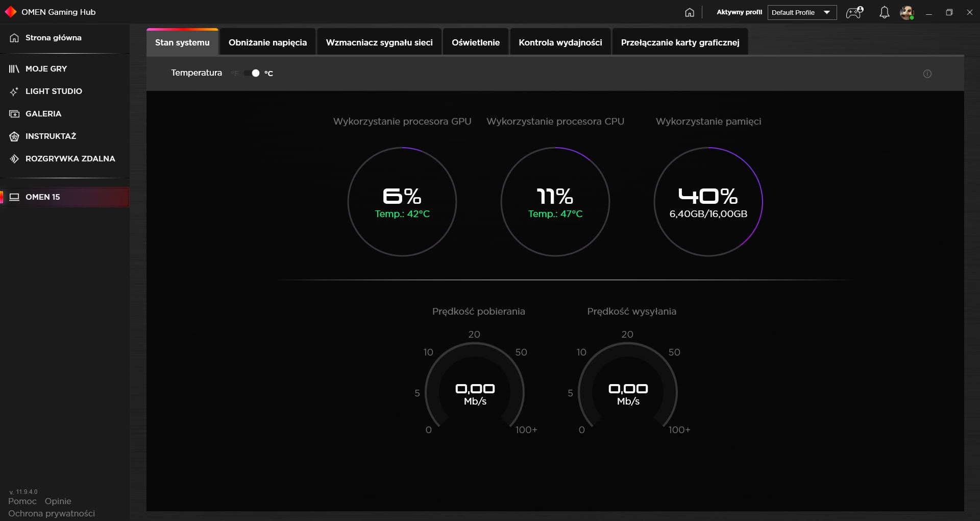
Task: Open LIGHT STUDIO section
Action: click(x=65, y=91)
